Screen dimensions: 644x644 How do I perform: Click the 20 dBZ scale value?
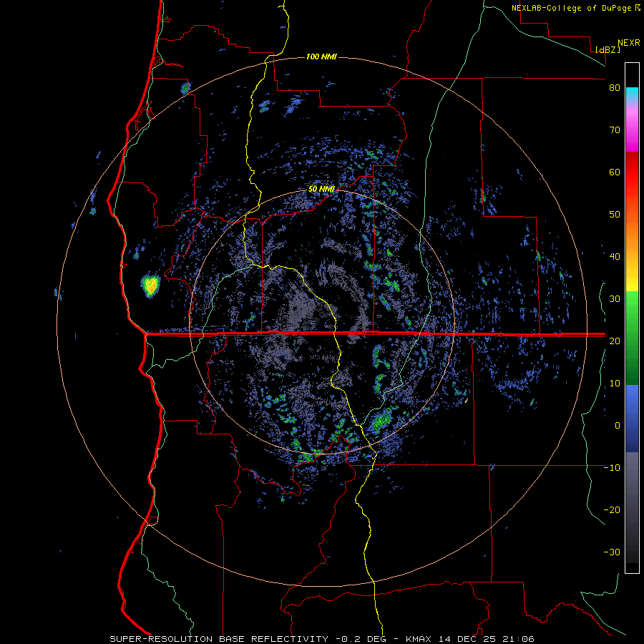coord(615,341)
